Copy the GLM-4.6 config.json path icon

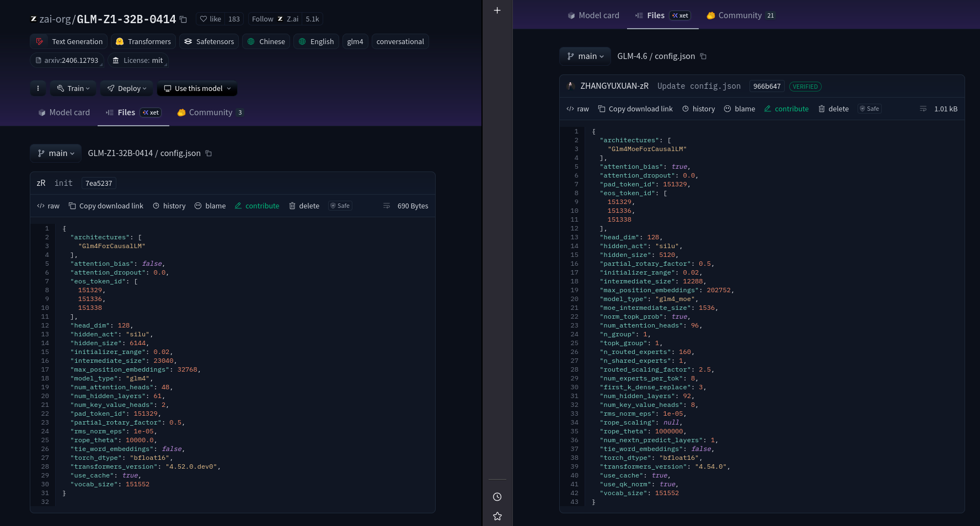[703, 56]
